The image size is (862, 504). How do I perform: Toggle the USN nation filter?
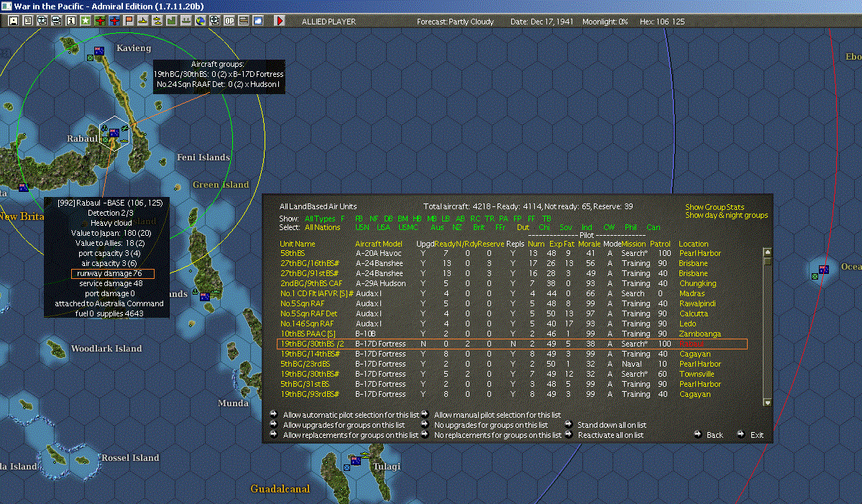[x=362, y=227]
